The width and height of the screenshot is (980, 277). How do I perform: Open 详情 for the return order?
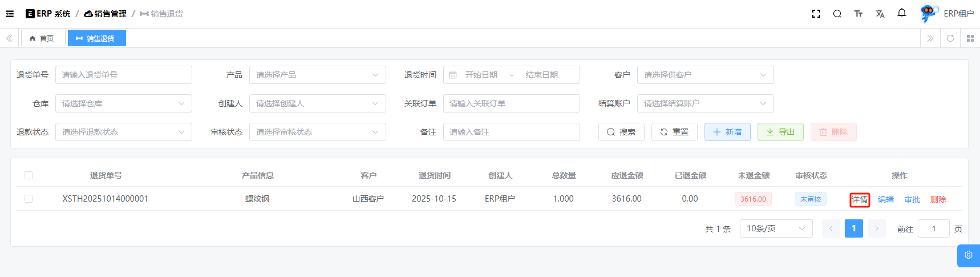click(859, 199)
